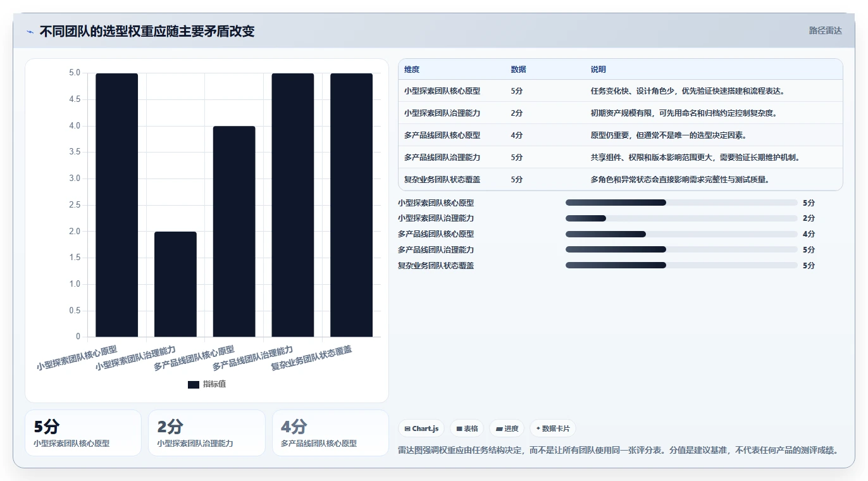Click the progress bar for 多产品线团队核心原型
The width and height of the screenshot is (868, 481).
point(681,234)
